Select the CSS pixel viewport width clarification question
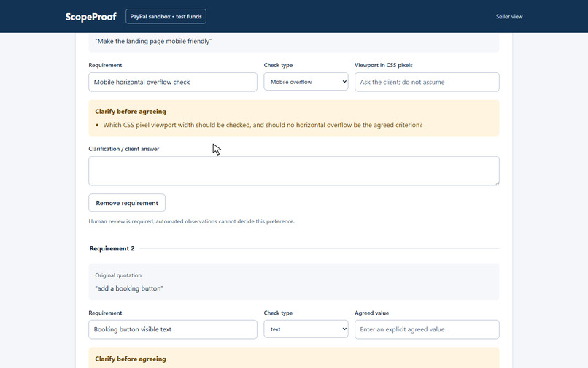The image size is (588, 368). pyautogui.click(x=263, y=125)
